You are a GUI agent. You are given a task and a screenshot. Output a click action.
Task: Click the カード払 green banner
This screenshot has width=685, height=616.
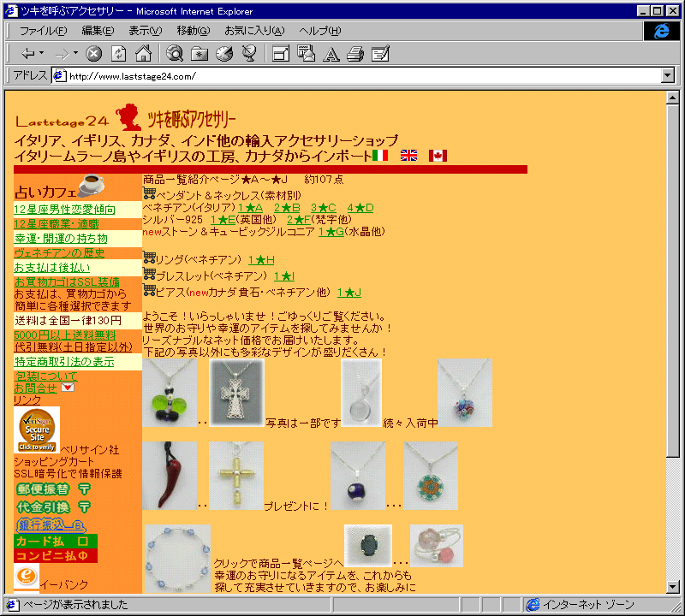pyautogui.click(x=56, y=542)
